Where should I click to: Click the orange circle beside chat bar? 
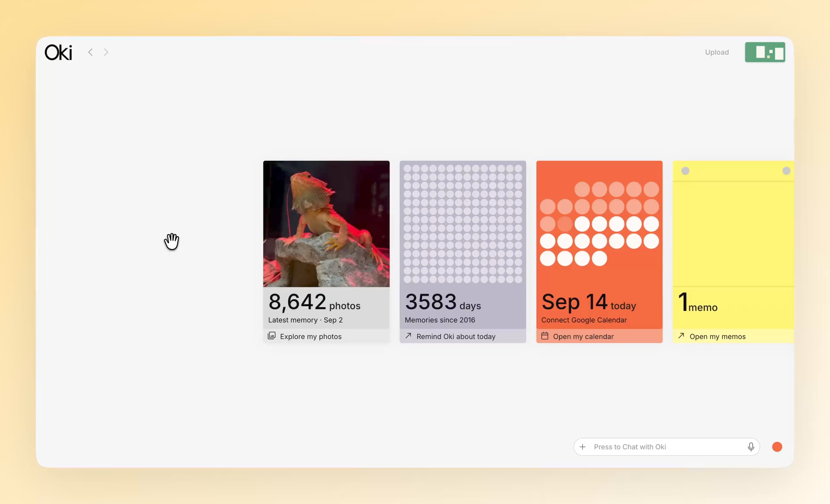click(777, 447)
